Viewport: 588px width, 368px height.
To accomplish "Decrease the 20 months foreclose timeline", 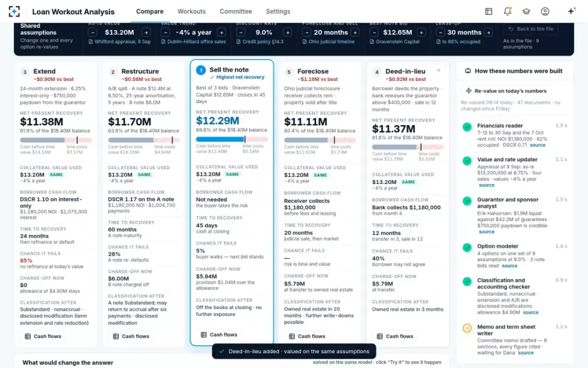I will 306,32.
